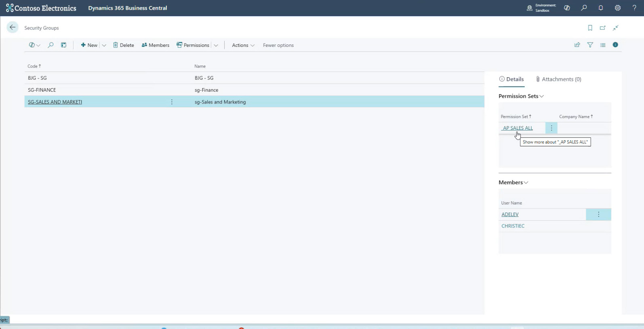Click the Members toolbar action
Image resolution: width=644 pixels, height=329 pixels.
pos(156,45)
